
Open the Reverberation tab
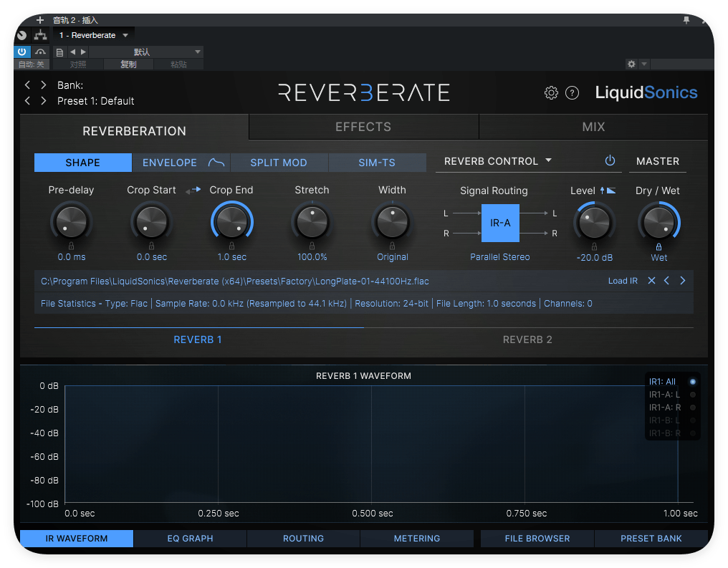click(134, 131)
